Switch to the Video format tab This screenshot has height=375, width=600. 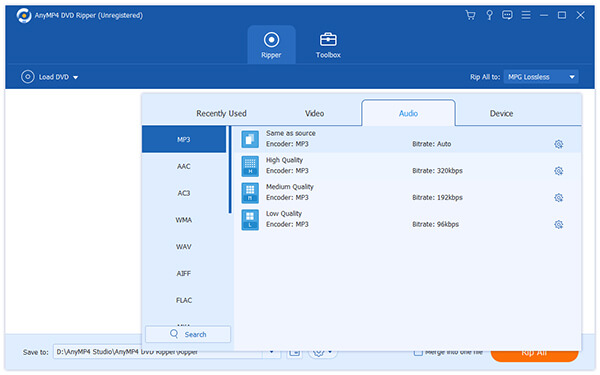[x=314, y=113]
